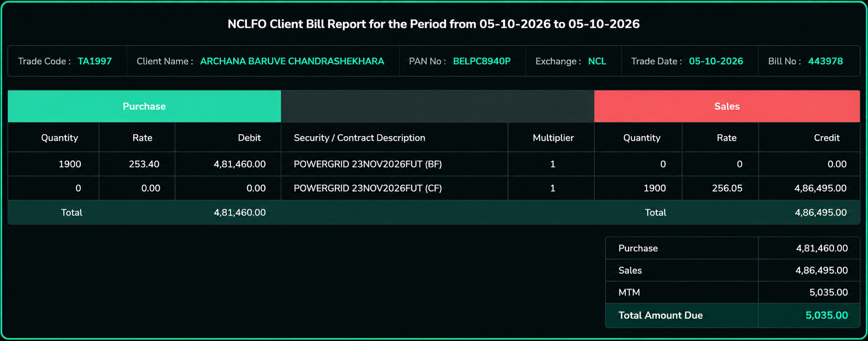Click the NCLFO Client Bill Report title

(433, 24)
